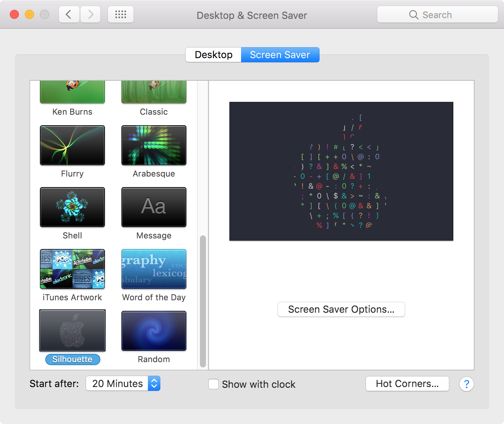Image resolution: width=504 pixels, height=424 pixels.
Task: Click the Flurry label
Action: [x=72, y=174]
